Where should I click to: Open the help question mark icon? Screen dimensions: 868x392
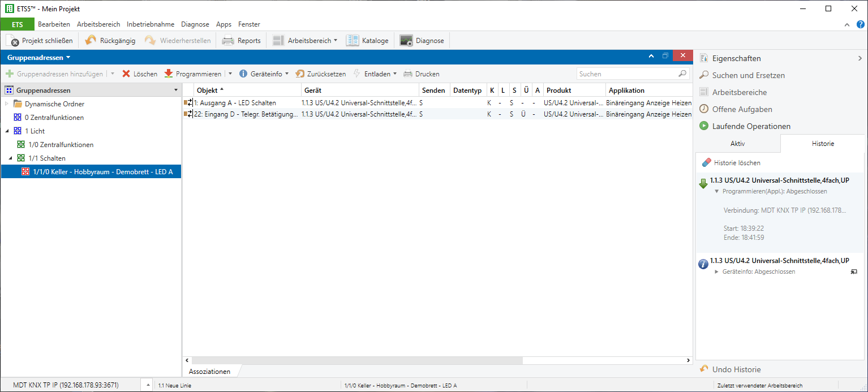click(861, 24)
